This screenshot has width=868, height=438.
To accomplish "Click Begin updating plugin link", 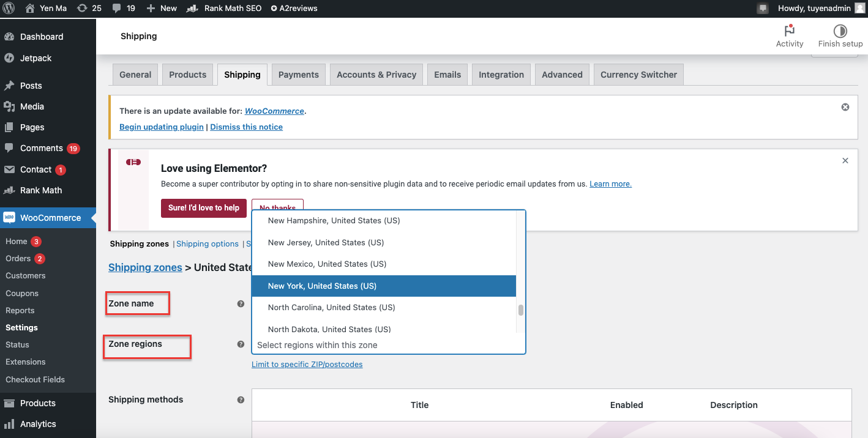I will pyautogui.click(x=162, y=127).
